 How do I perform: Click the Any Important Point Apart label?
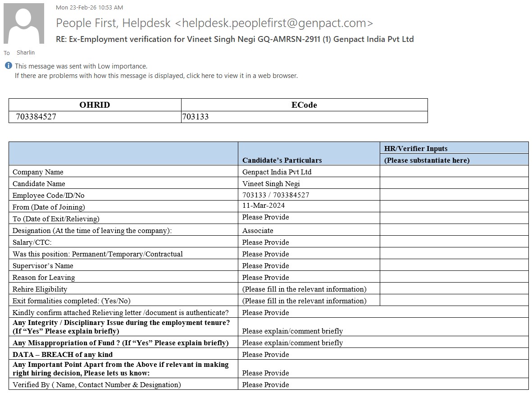(x=120, y=369)
